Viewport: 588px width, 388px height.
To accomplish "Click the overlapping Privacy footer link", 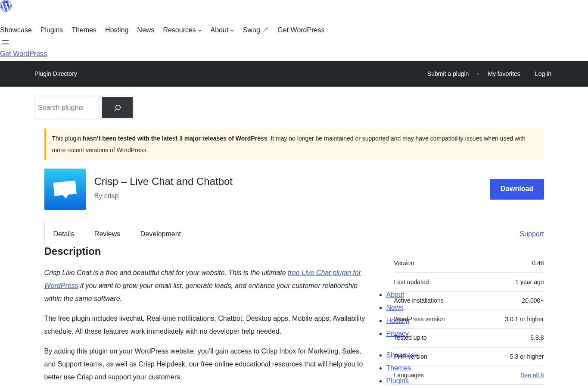I will pyautogui.click(x=397, y=334).
